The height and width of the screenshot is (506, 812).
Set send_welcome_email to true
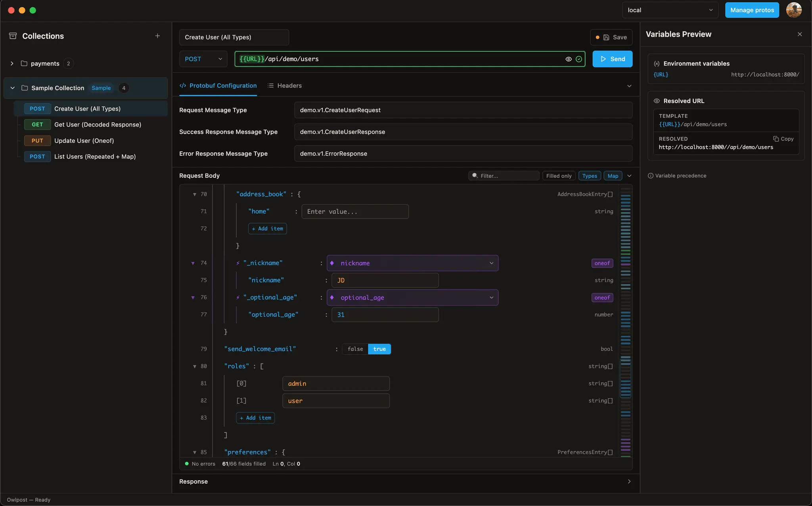tap(379, 349)
